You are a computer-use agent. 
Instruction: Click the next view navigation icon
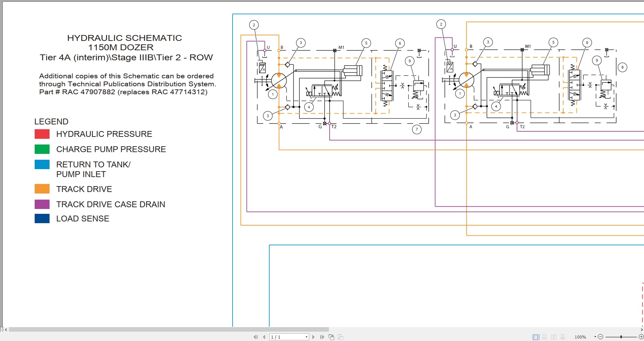pos(340,336)
